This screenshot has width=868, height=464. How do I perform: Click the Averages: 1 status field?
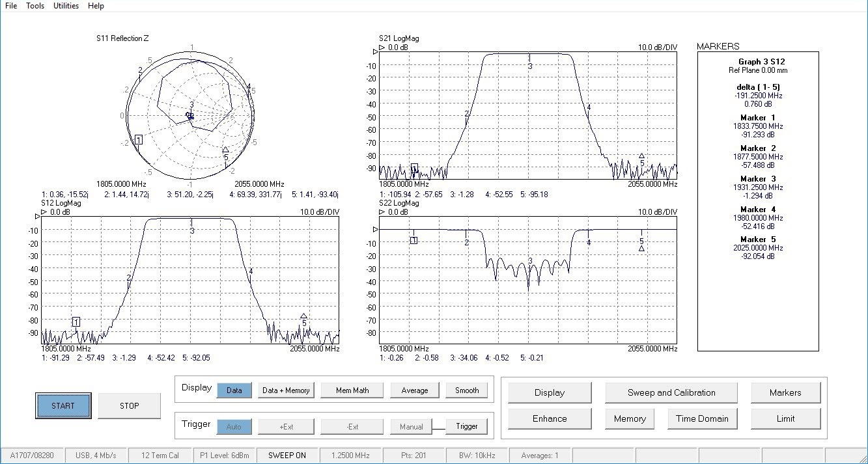pyautogui.click(x=539, y=456)
